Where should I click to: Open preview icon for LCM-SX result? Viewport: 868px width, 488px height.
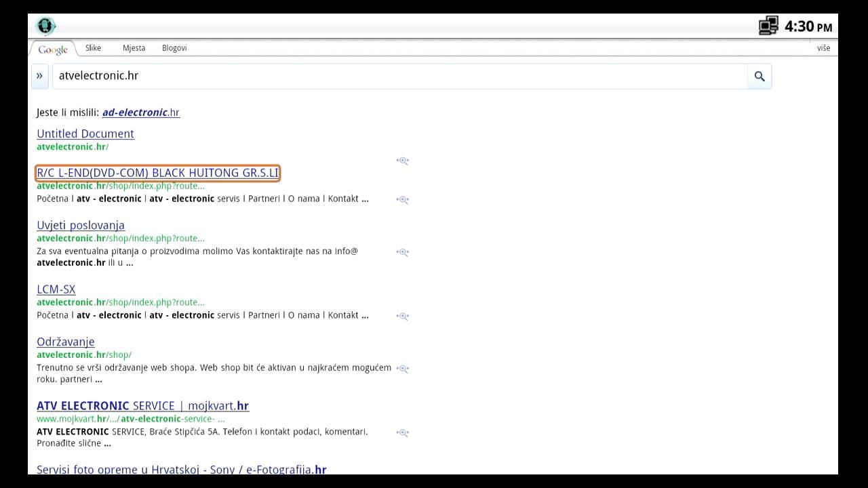pos(403,316)
